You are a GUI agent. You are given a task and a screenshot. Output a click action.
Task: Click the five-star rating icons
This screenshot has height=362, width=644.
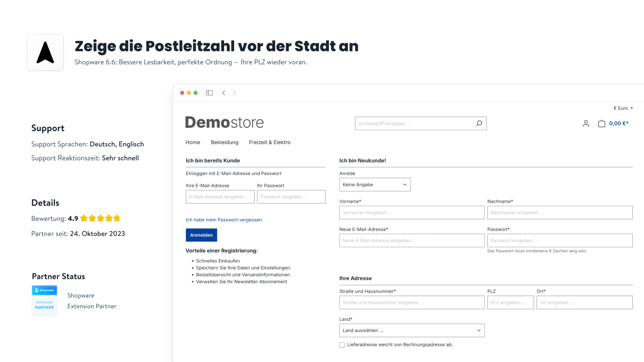[100, 219]
